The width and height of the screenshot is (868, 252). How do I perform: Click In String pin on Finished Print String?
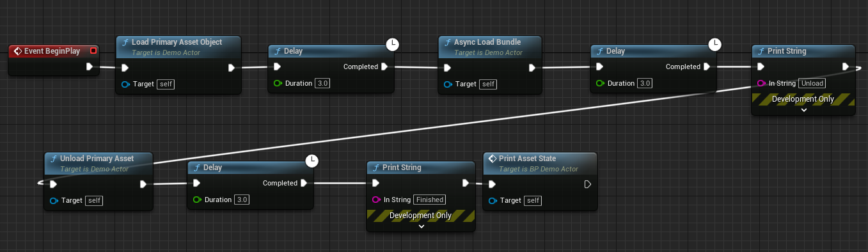[376, 200]
